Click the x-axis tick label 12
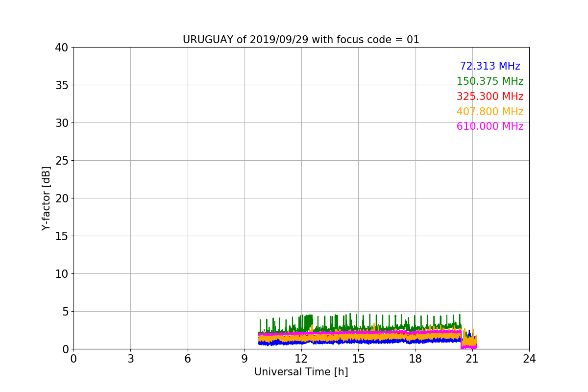The image size is (588, 392). [301, 359]
